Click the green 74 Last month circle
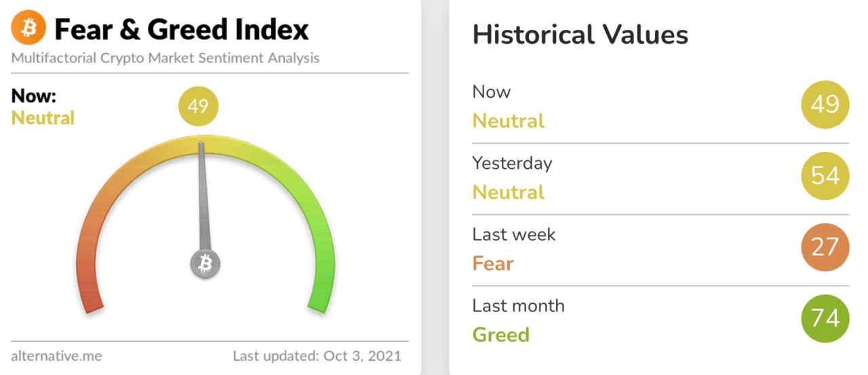This screenshot has height=375, width=868. tap(825, 318)
